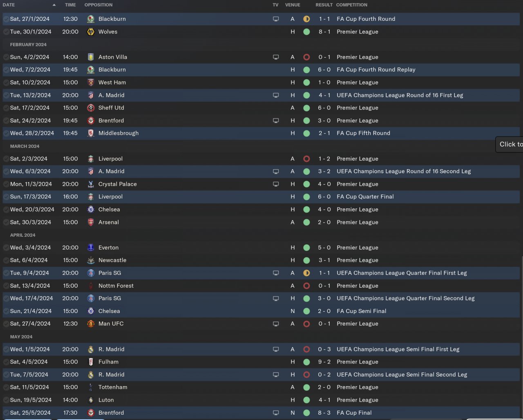Collapse the FEBRUARY 2024 month group header
Viewport: 523px width, 420px height.
pyautogui.click(x=28, y=45)
